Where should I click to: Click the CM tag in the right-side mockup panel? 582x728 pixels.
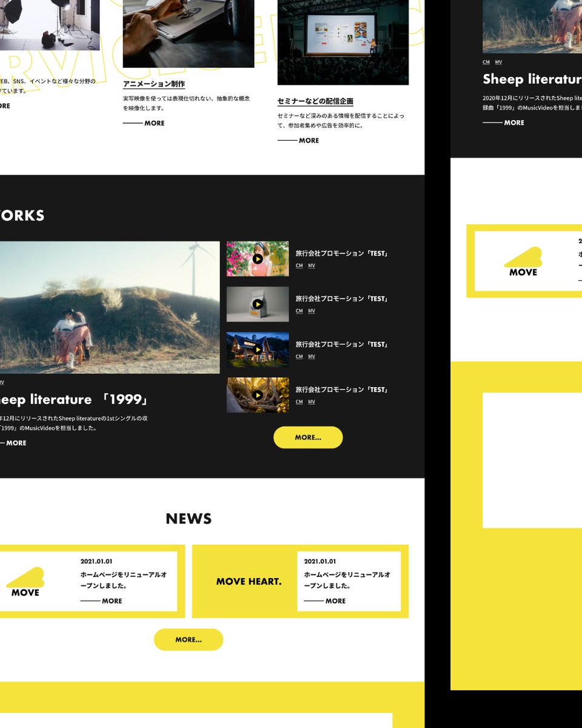(486, 62)
